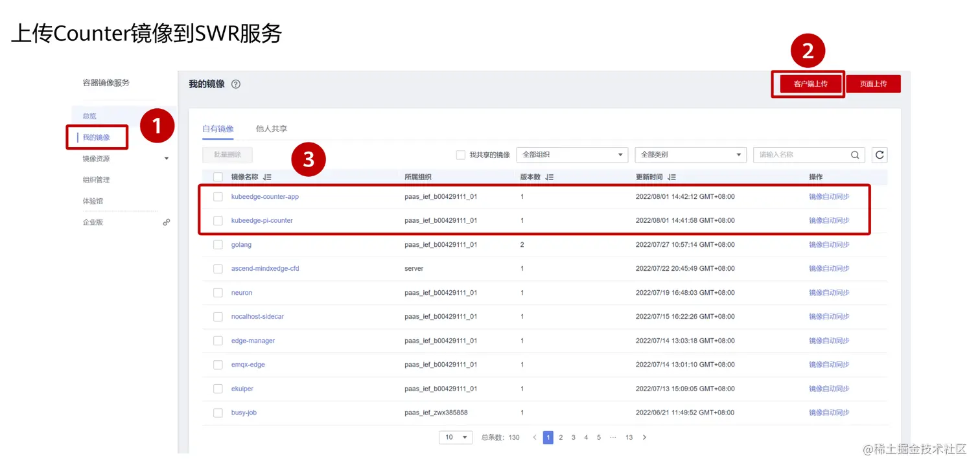
Task: Click the 客户端上传 button
Action: (811, 84)
